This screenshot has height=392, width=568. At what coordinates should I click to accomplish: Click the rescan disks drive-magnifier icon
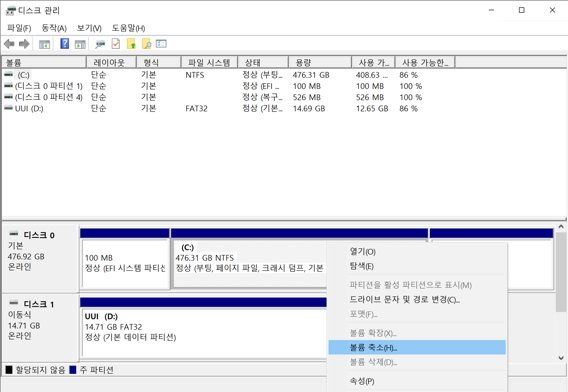pyautogui.click(x=100, y=44)
